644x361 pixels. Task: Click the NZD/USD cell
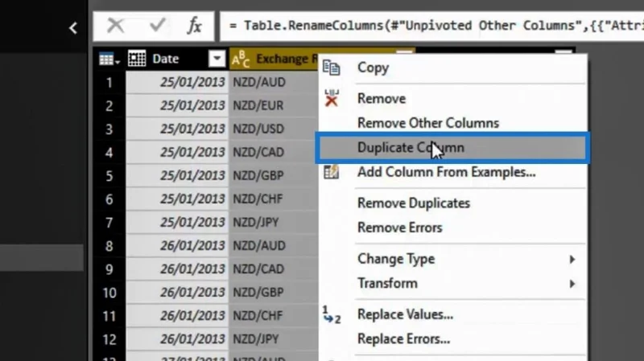(x=274, y=129)
